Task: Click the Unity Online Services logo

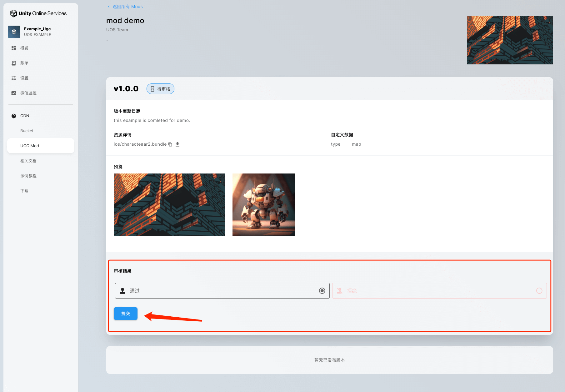Action: pos(38,13)
